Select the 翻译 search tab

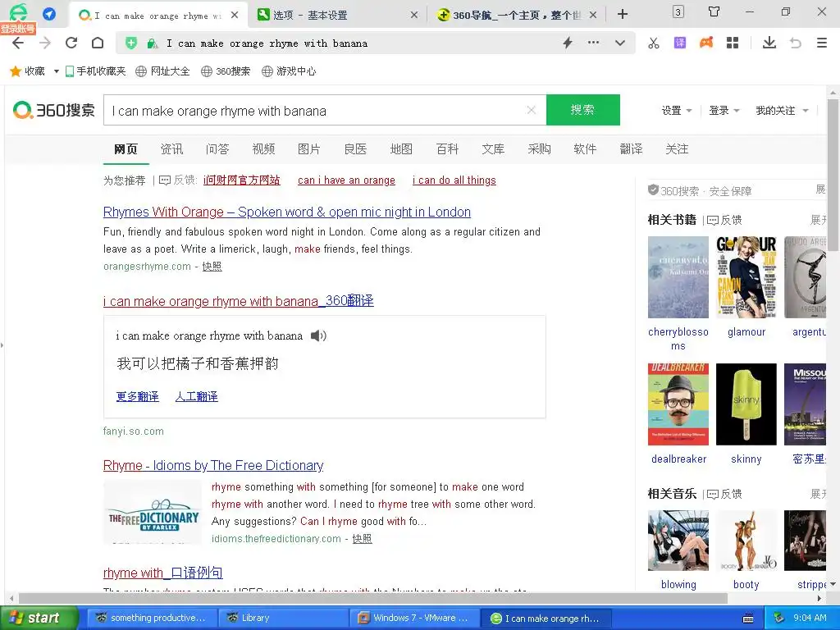(x=631, y=149)
